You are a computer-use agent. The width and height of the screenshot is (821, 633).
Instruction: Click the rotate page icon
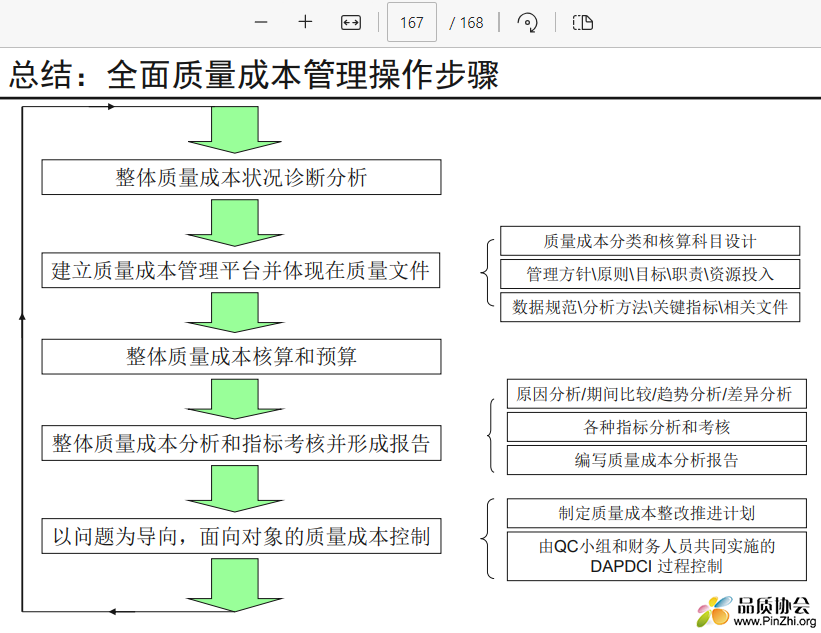point(527,23)
